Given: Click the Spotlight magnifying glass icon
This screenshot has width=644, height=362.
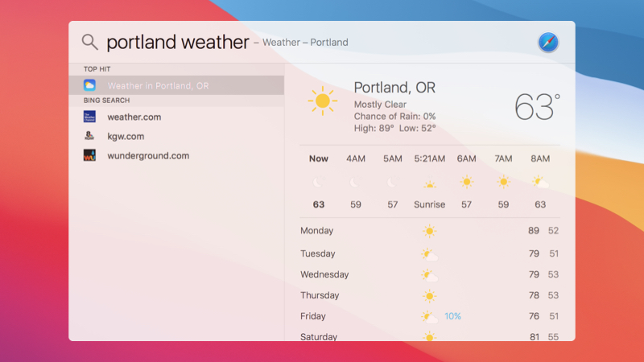Looking at the screenshot, I should point(90,42).
